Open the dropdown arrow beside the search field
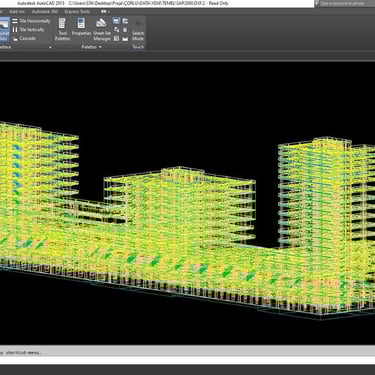Screen dimensions: 375x375 tap(316, 3)
